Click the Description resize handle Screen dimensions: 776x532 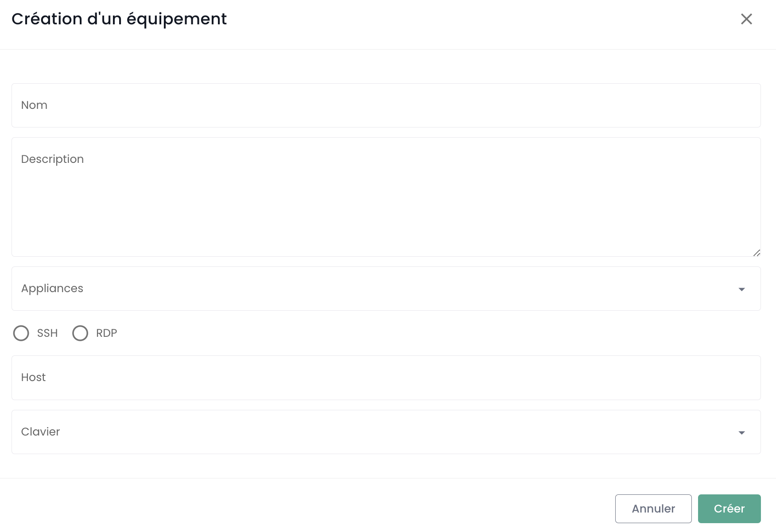point(757,253)
